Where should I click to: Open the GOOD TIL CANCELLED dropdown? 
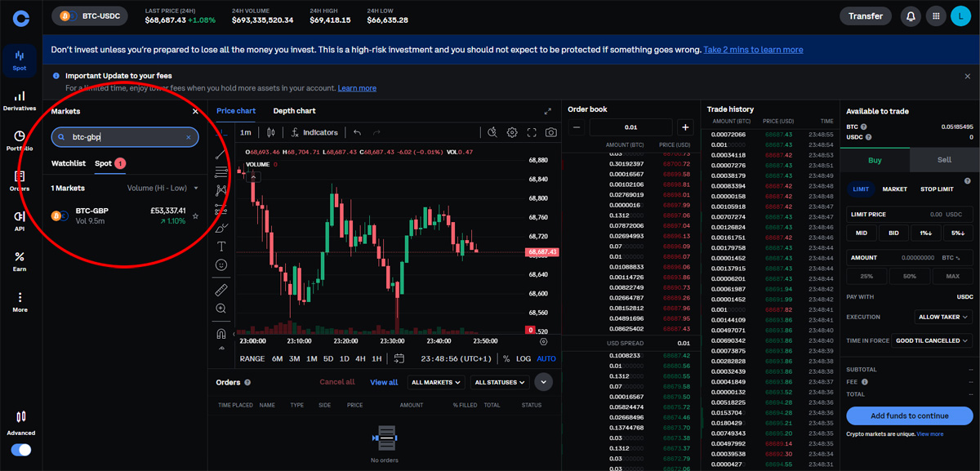tap(933, 340)
